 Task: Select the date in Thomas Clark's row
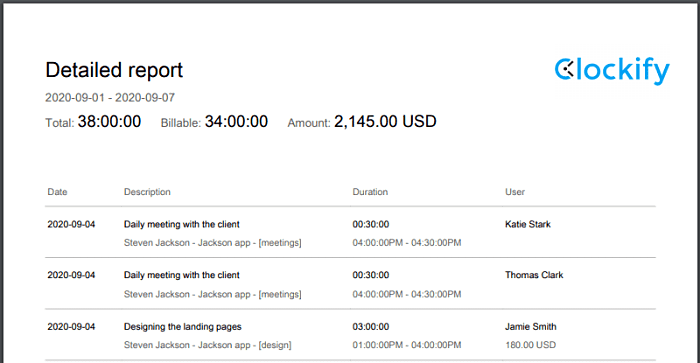(71, 275)
